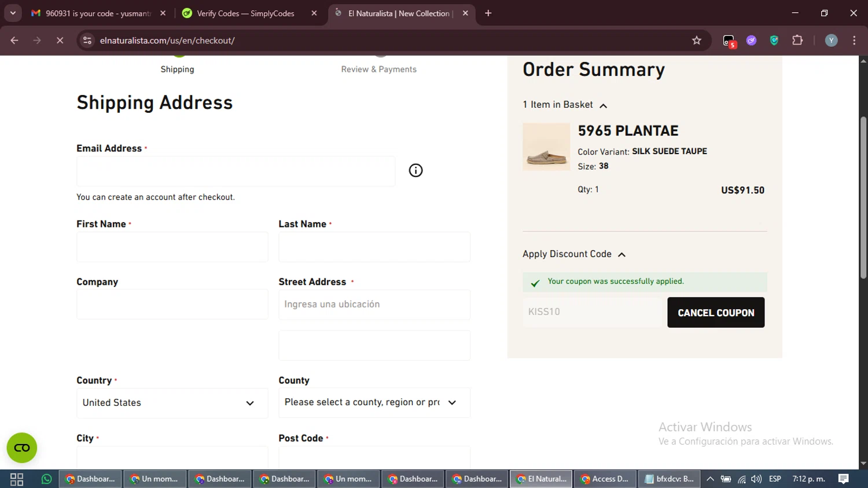Stop loading the checkout page
This screenshot has width=868, height=488.
[x=60, y=41]
